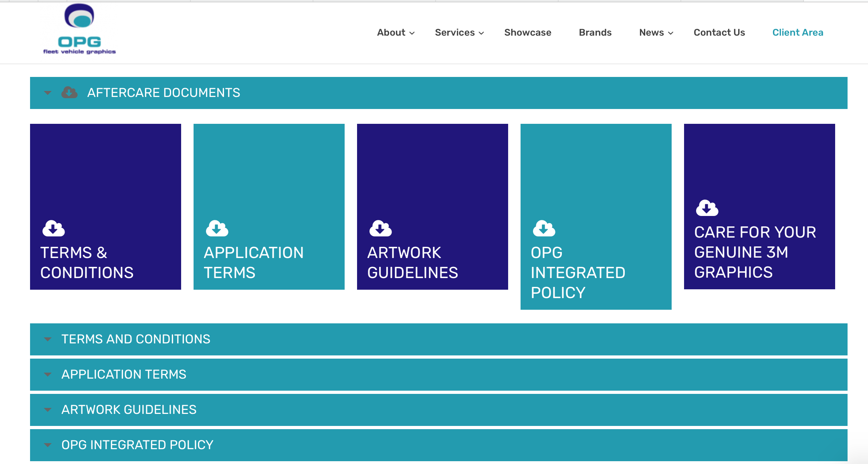Click the OPG fleet vehicle graphics logo
The width and height of the screenshot is (868, 464).
79,29
